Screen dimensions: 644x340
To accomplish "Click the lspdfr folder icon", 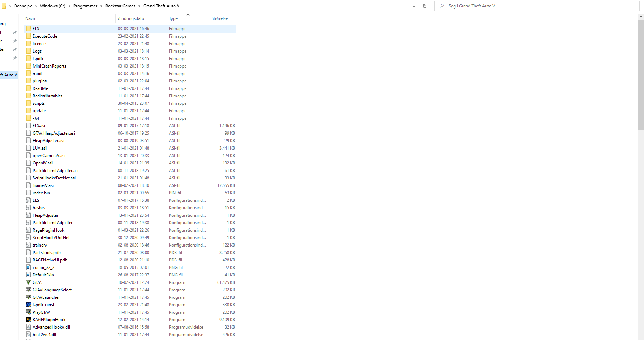I will coord(28,58).
